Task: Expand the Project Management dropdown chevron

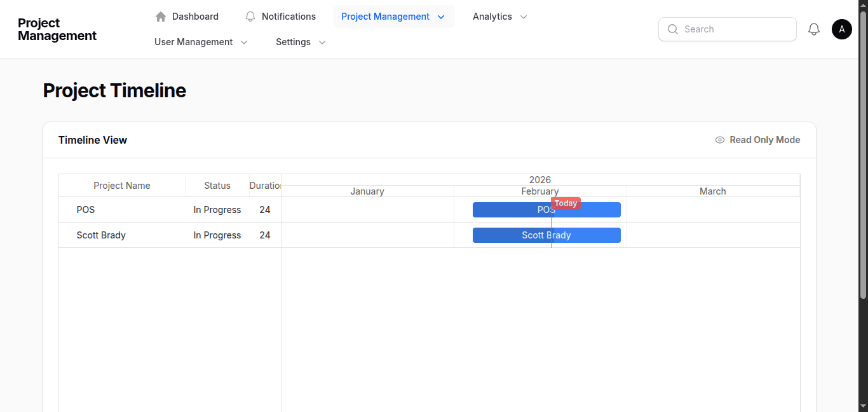Action: [441, 17]
